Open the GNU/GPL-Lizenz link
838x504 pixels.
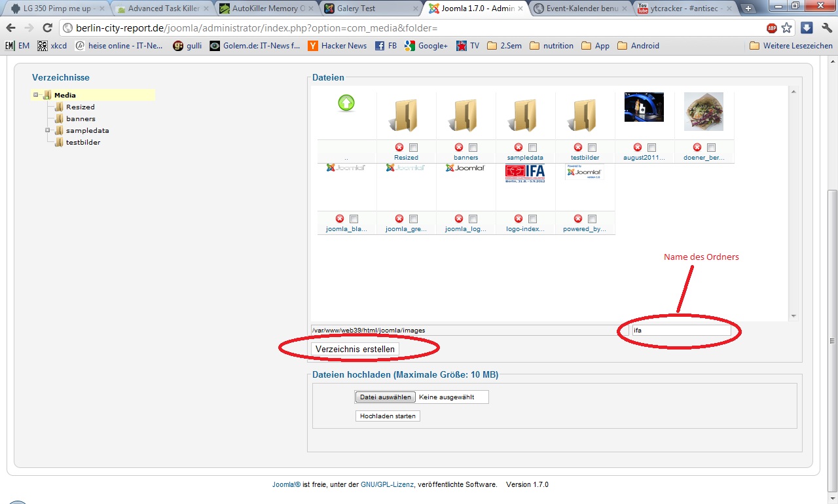pos(387,485)
